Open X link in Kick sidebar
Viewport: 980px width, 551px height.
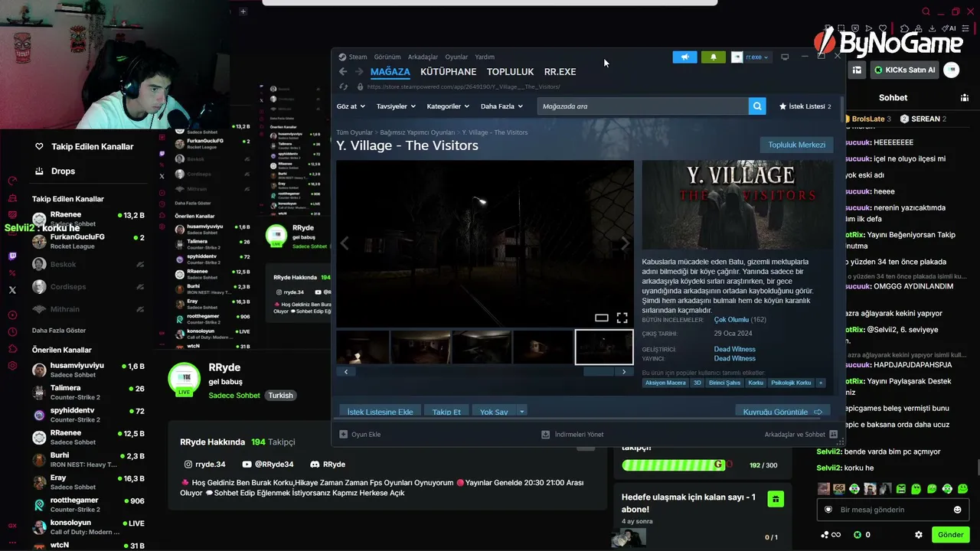12,290
